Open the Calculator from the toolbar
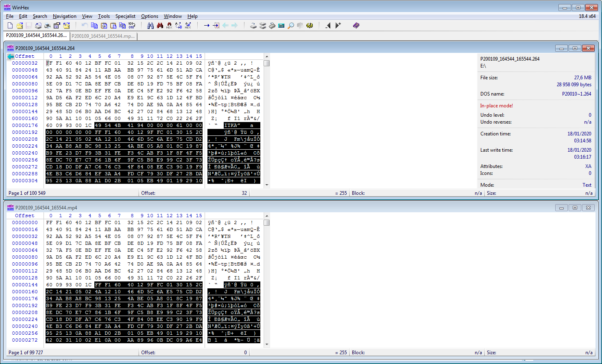 pyautogui.click(x=281, y=26)
